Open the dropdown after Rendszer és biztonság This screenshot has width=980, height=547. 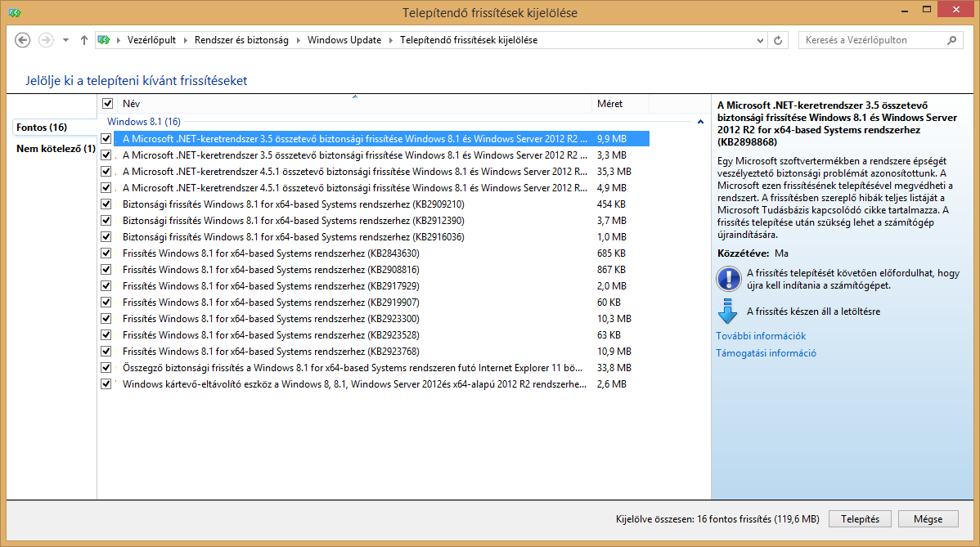tap(298, 40)
